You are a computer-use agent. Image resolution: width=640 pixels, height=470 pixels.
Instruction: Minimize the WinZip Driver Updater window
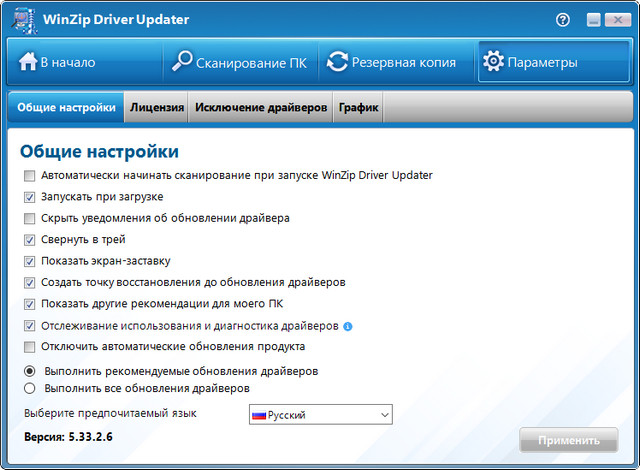[x=593, y=20]
